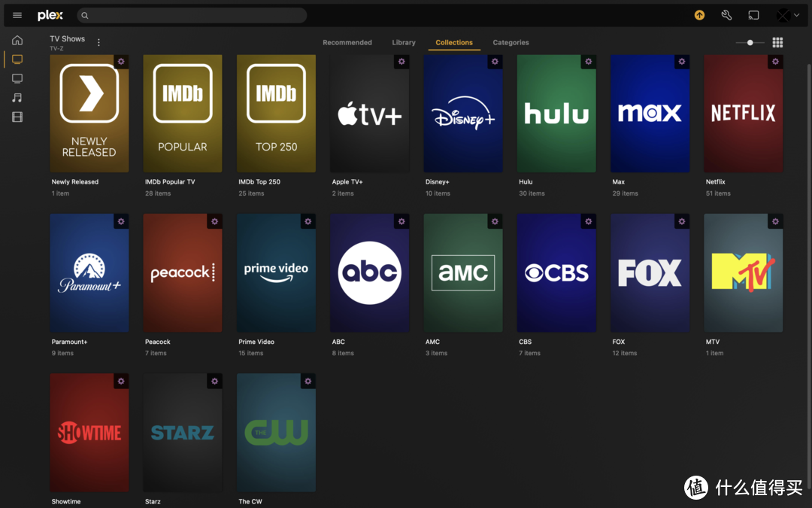Viewport: 812px width, 508px height.
Task: Open The CW collection poster
Action: coord(276,432)
